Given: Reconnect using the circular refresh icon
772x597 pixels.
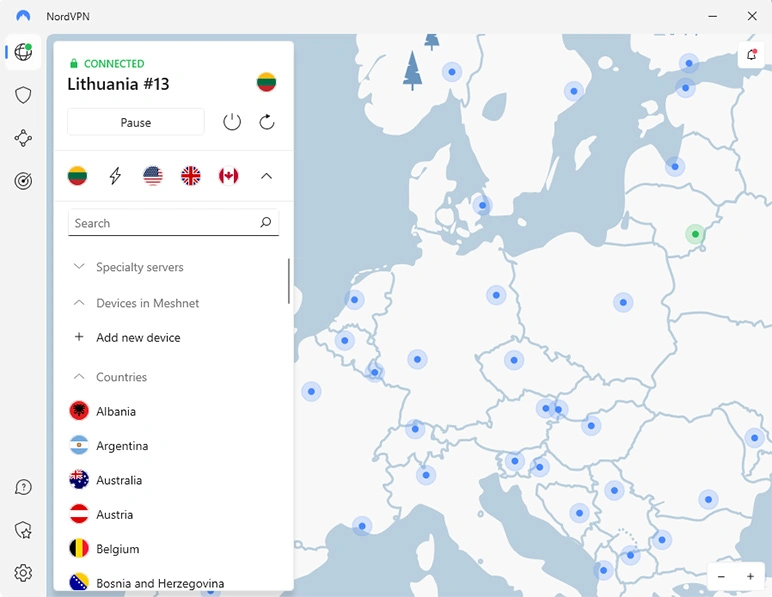Looking at the screenshot, I should tap(267, 122).
